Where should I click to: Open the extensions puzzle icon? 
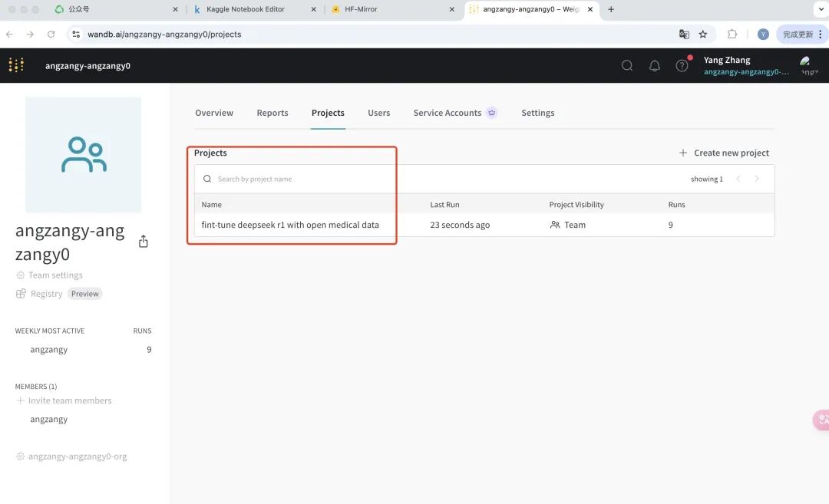[x=732, y=34]
